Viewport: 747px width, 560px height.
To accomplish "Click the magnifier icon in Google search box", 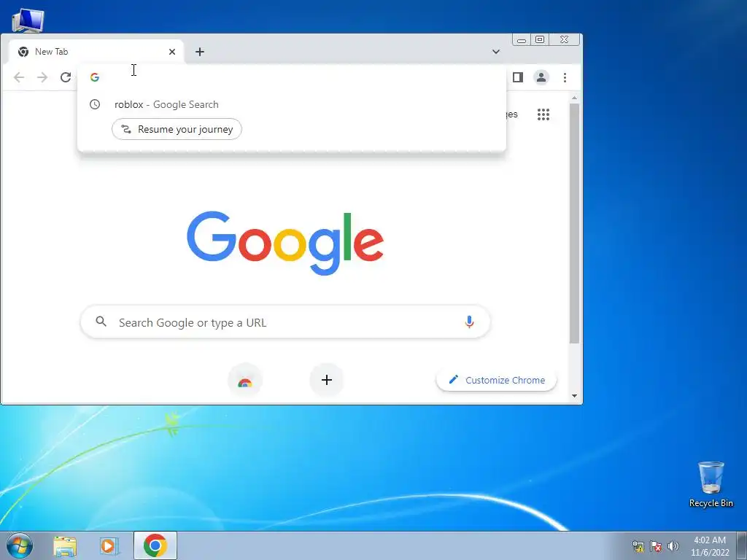I will click(101, 322).
